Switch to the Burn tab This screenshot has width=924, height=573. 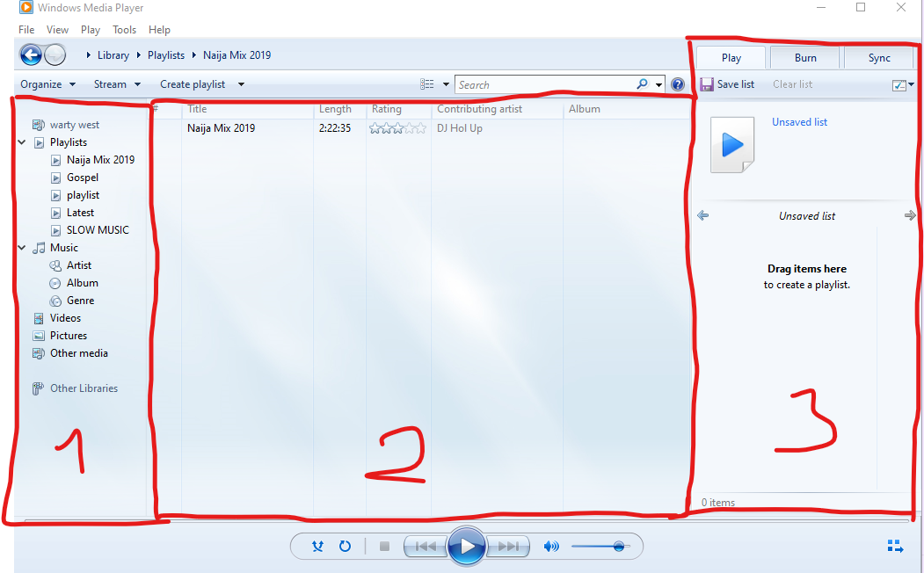click(x=805, y=58)
